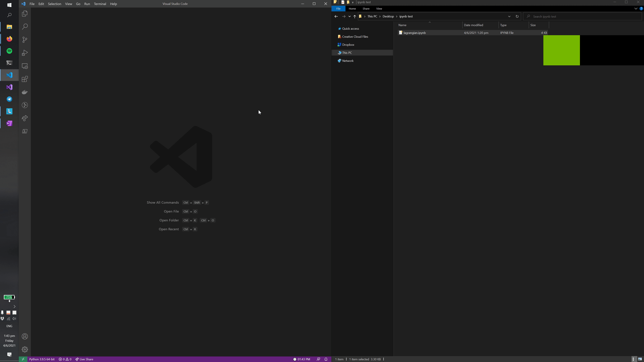Open the Docker view in activity bar
The height and width of the screenshot is (362, 644).
pyautogui.click(x=25, y=92)
